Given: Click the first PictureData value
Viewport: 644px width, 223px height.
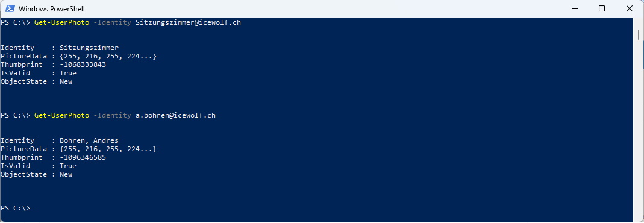Looking at the screenshot, I should (x=108, y=56).
